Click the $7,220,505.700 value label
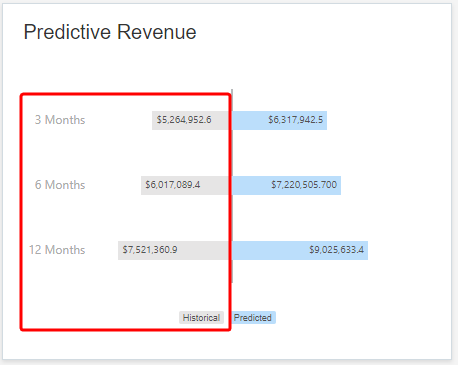This screenshot has height=365, width=458. (304, 185)
